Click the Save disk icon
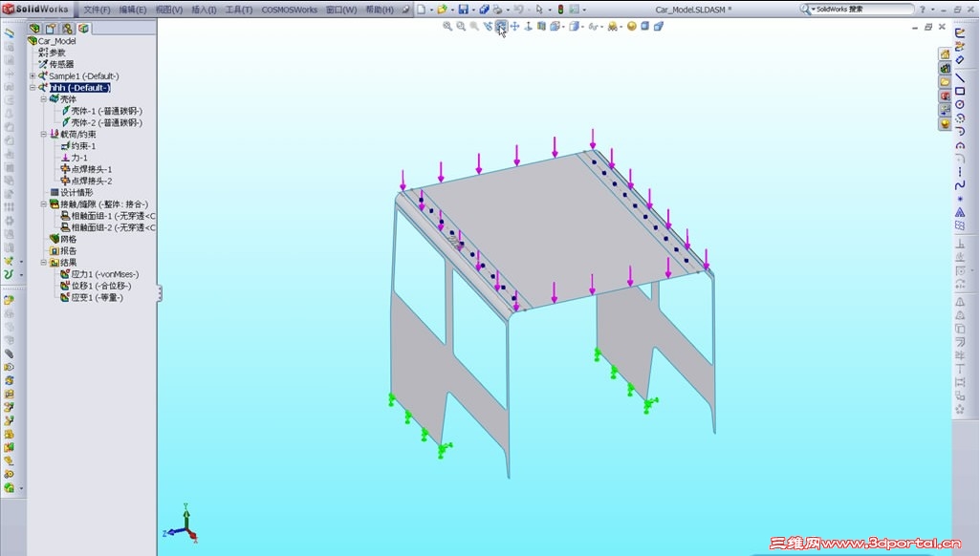Viewport: 980px width, 556px height. coord(463,10)
